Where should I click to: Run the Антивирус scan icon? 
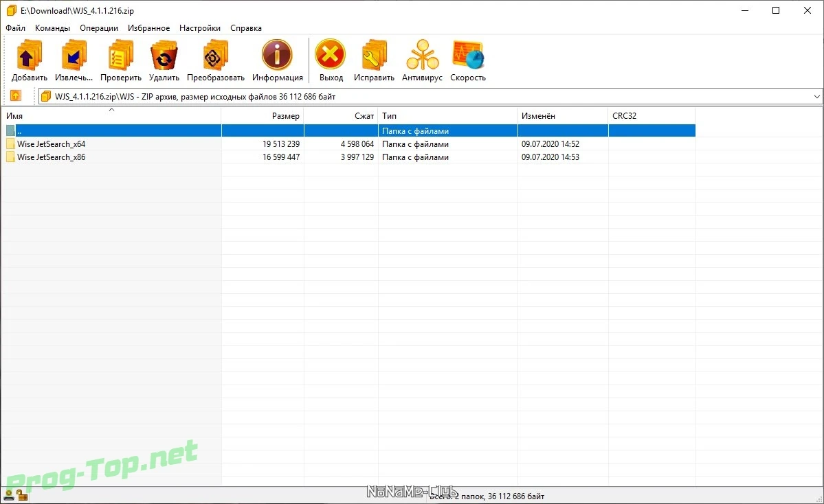click(x=422, y=55)
